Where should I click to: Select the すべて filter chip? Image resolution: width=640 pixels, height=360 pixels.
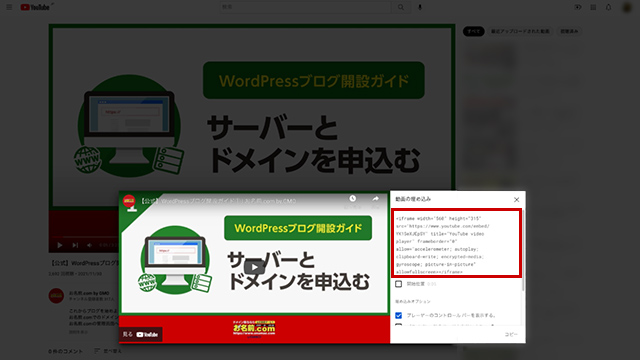(x=473, y=31)
